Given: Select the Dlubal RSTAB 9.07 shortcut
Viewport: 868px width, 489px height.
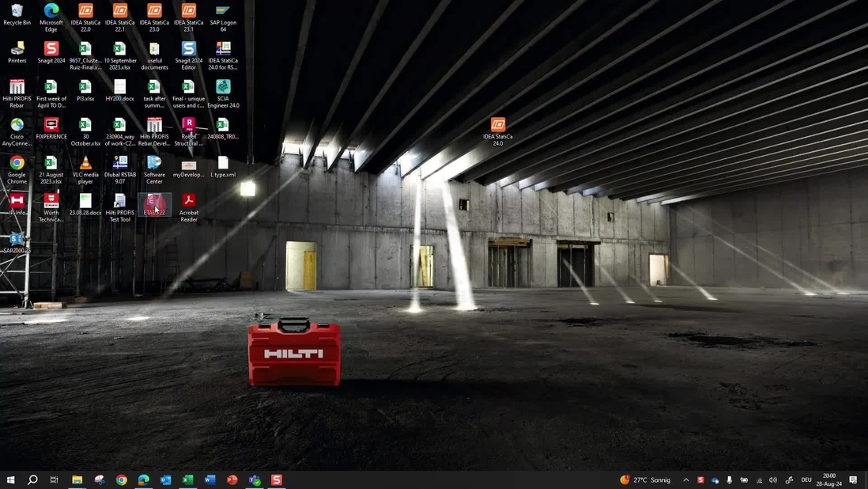Looking at the screenshot, I should click(119, 170).
